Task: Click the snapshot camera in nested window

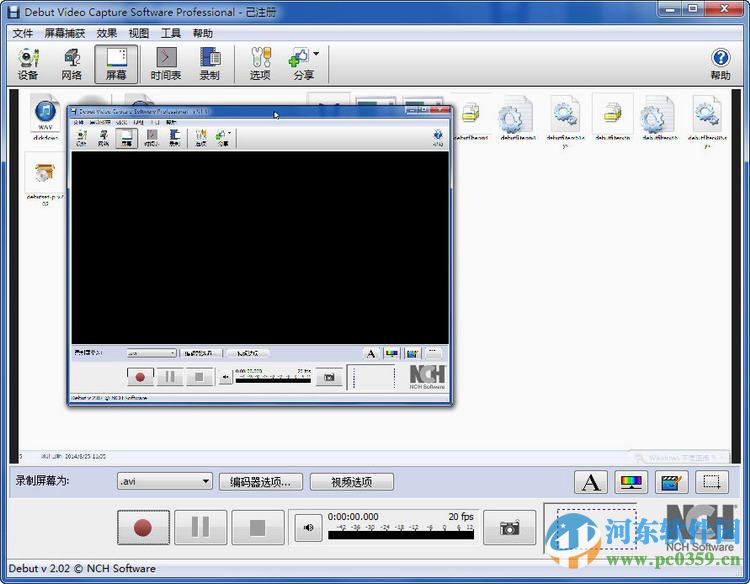Action: point(329,377)
